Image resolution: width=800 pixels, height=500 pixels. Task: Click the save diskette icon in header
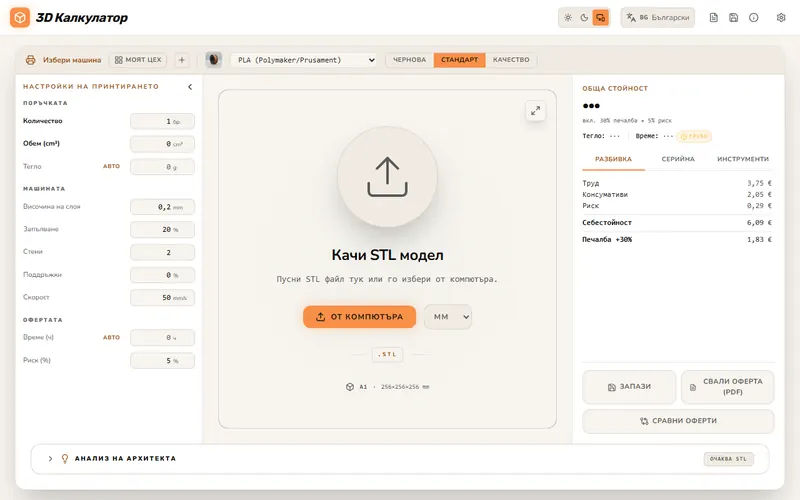pos(734,18)
